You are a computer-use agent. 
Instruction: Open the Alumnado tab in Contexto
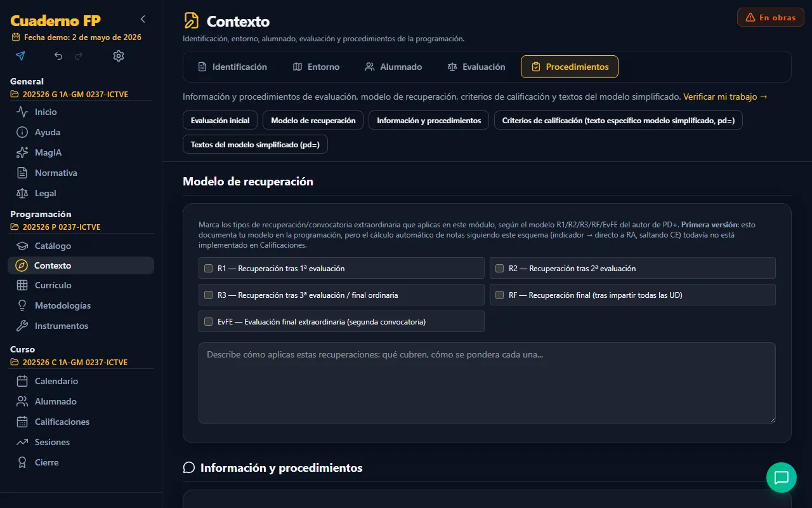[x=393, y=67]
